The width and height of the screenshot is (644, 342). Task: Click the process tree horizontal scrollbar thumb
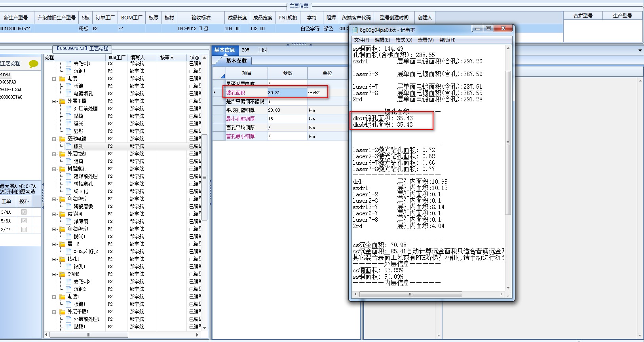[88, 335]
